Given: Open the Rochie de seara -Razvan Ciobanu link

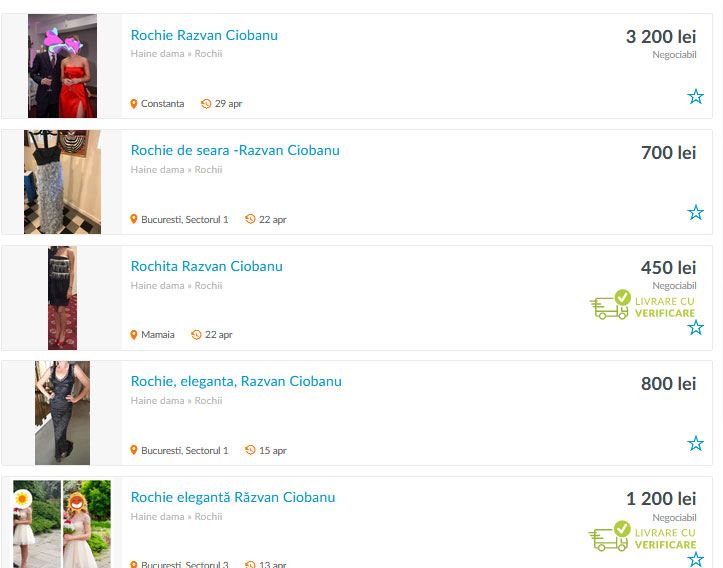Looking at the screenshot, I should tap(235, 150).
